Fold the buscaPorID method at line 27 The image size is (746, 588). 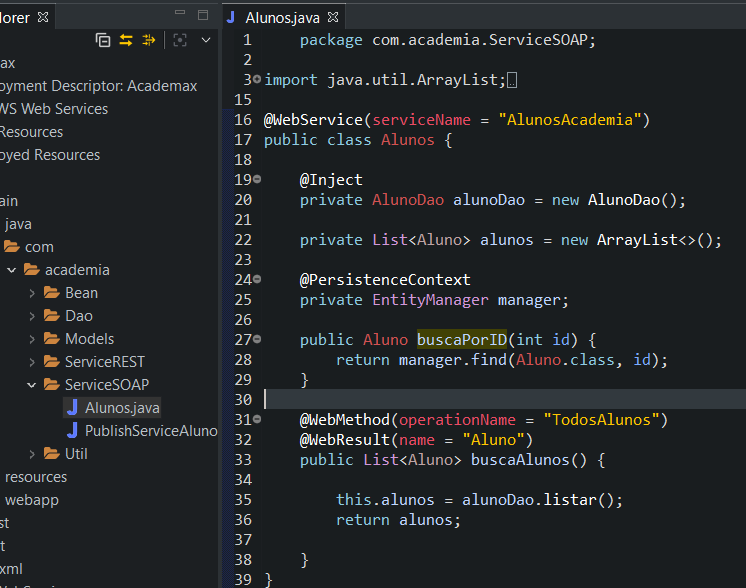click(257, 339)
